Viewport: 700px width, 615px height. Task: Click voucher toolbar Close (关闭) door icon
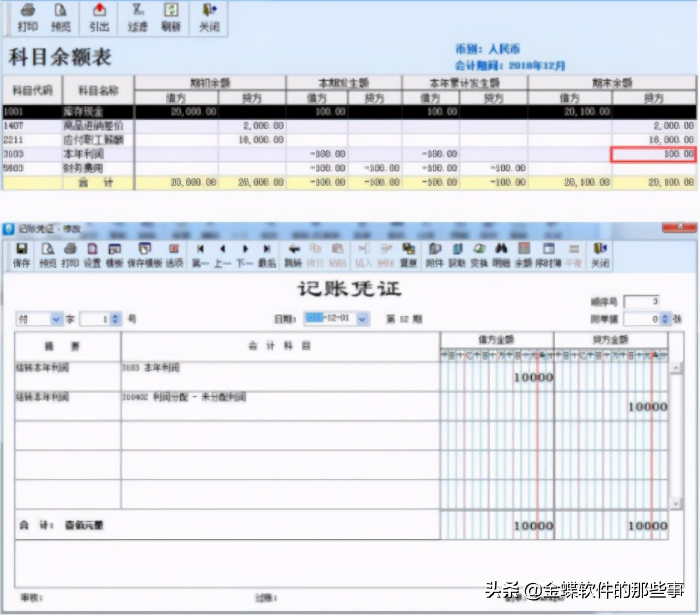click(x=600, y=255)
